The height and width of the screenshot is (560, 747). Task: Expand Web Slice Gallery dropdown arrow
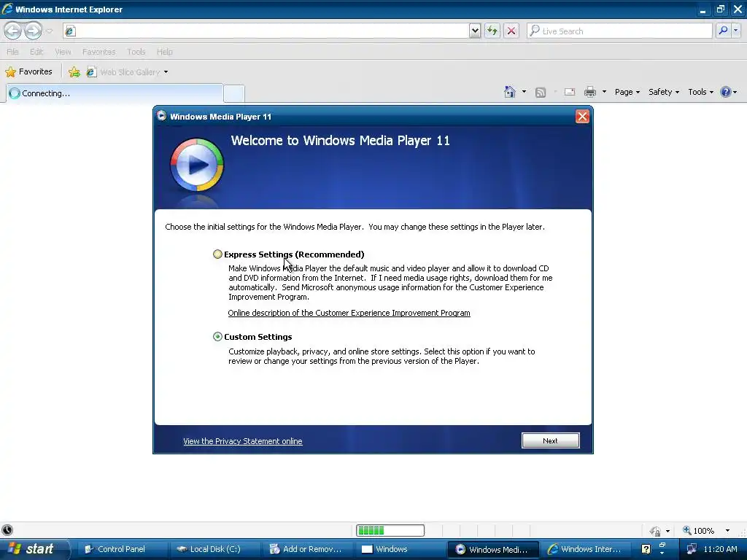coord(166,72)
